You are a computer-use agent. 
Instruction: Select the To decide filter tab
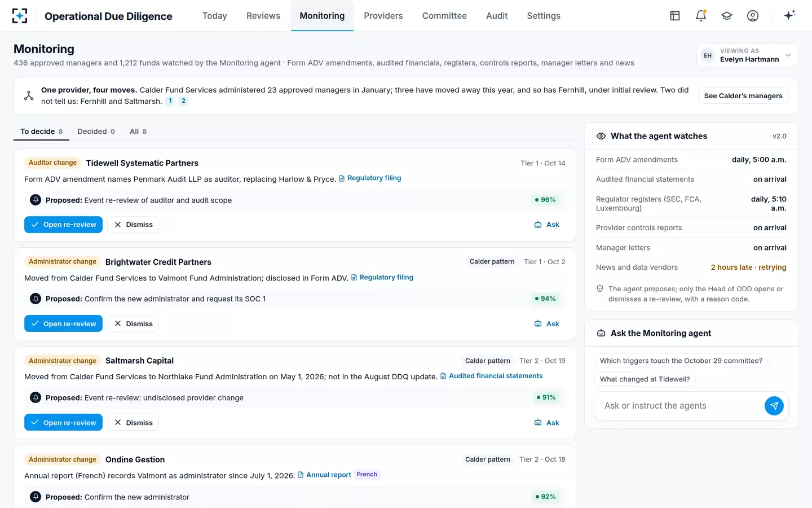point(41,132)
